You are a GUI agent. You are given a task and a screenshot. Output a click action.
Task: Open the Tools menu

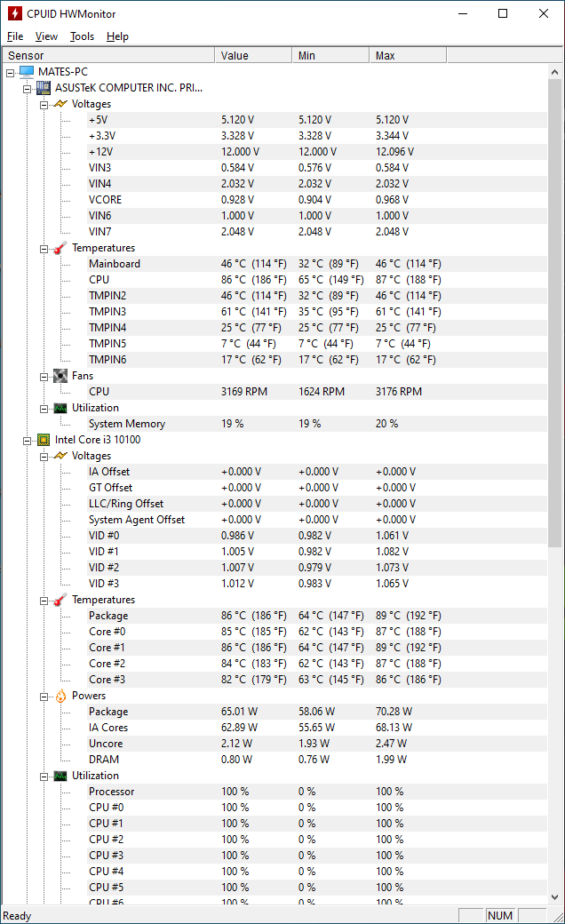(83, 36)
